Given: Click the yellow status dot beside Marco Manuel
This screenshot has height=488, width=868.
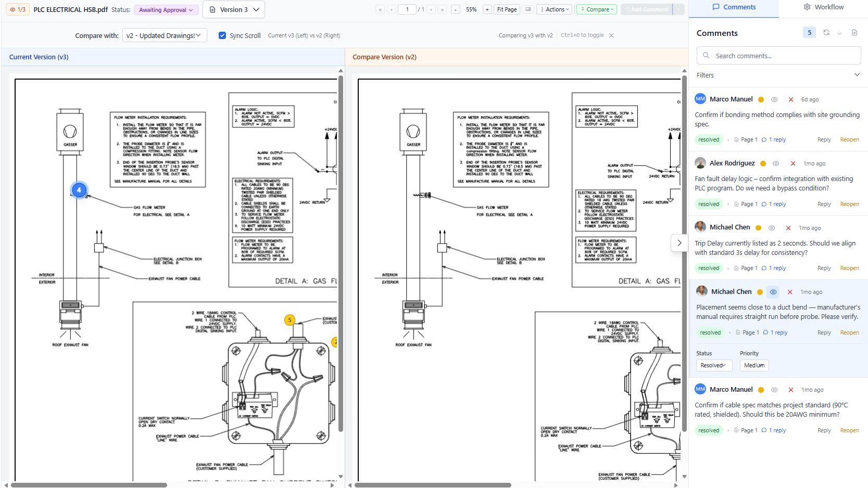Looking at the screenshot, I should [761, 99].
